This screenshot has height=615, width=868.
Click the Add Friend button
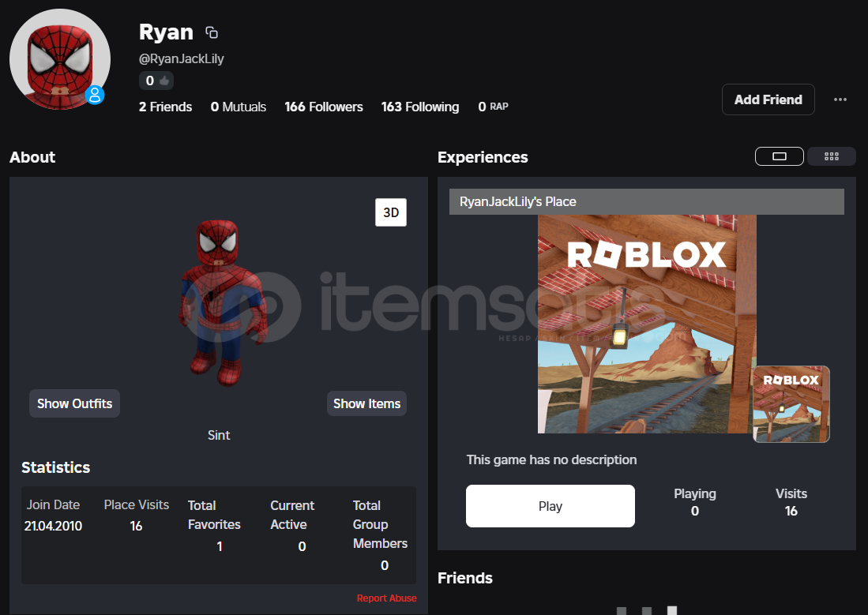coord(768,99)
